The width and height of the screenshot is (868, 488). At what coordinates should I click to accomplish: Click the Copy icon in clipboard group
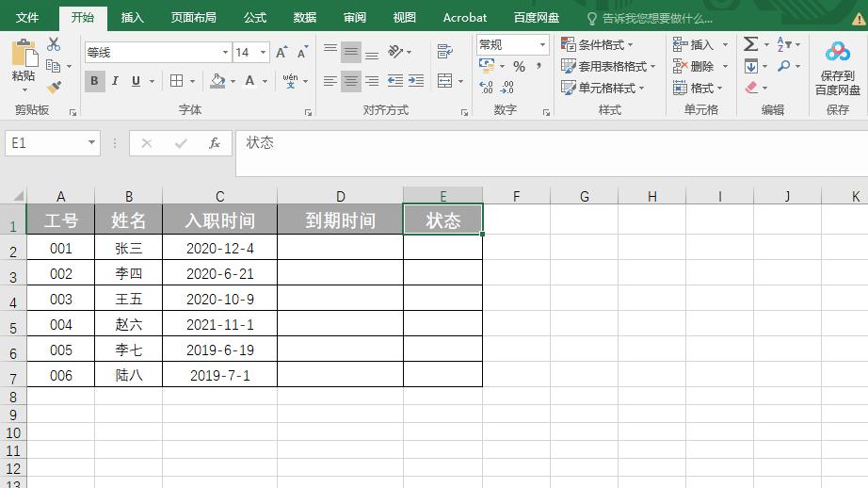(53, 66)
